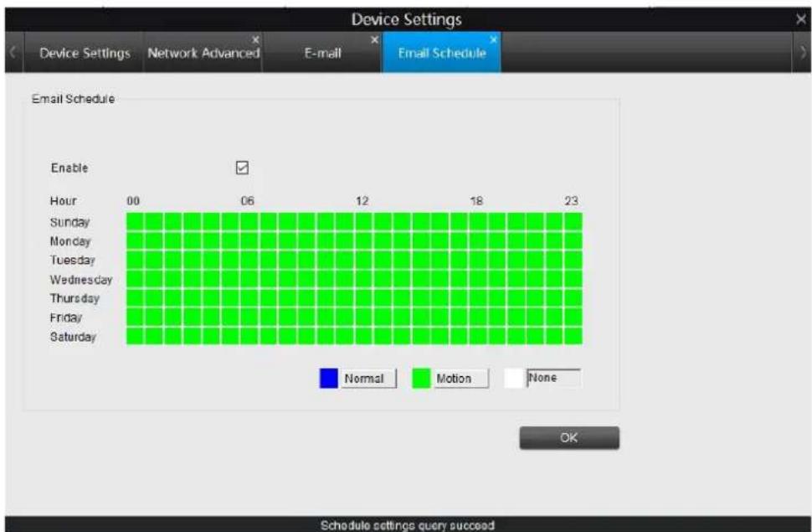Click the Friday row label
812x532 pixels.
pos(66,318)
